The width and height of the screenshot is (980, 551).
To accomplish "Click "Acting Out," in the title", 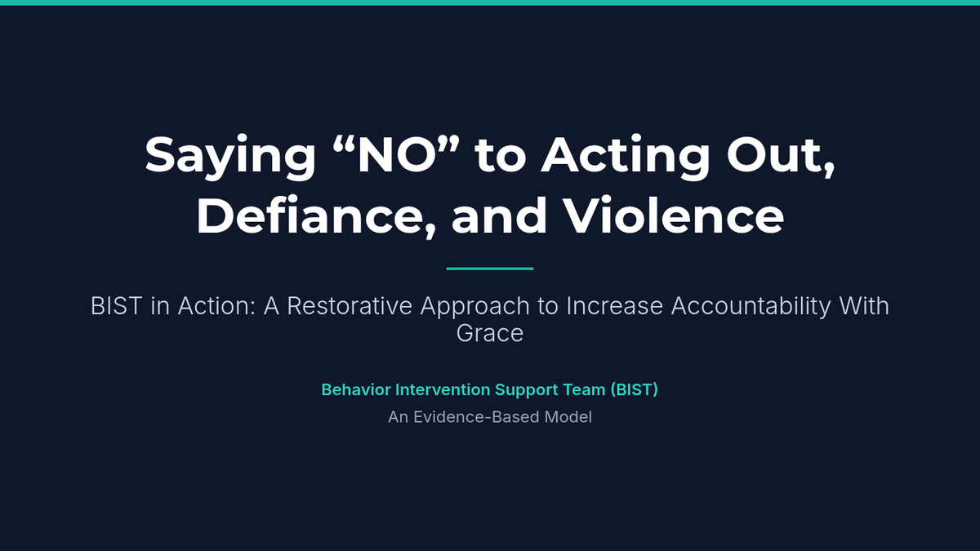I will [x=688, y=153].
